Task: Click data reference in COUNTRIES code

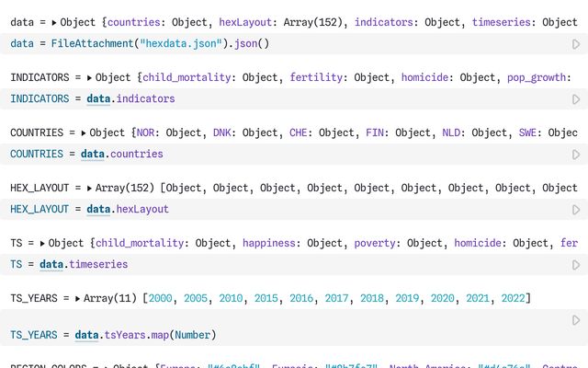Action: click(x=92, y=154)
